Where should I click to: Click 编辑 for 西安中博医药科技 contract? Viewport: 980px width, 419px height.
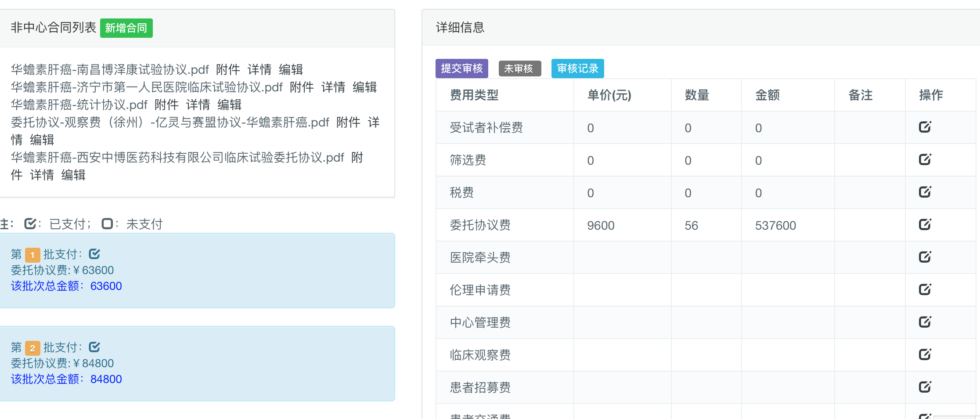click(x=74, y=175)
